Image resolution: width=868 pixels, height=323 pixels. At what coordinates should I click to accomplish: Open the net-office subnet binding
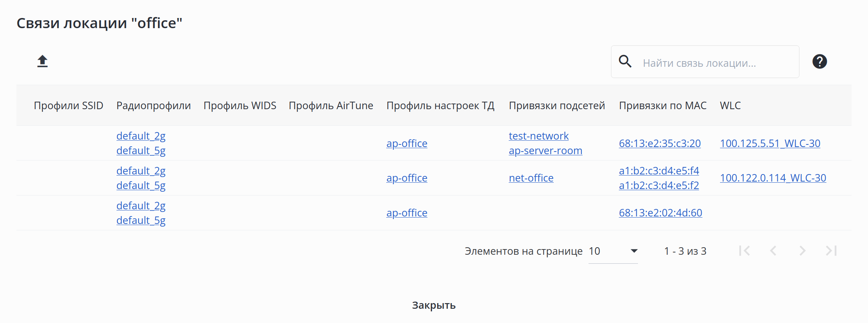(531, 178)
